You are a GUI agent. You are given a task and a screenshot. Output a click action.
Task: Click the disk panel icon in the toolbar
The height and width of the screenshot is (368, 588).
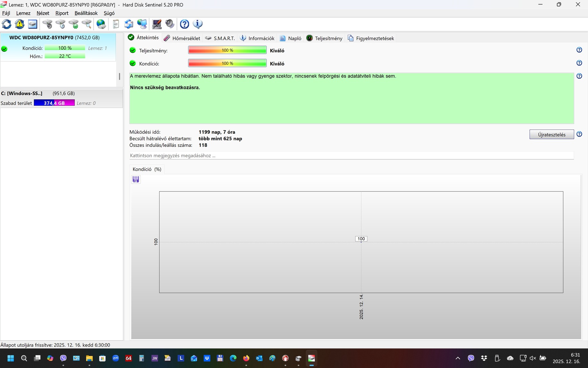pyautogui.click(x=33, y=24)
